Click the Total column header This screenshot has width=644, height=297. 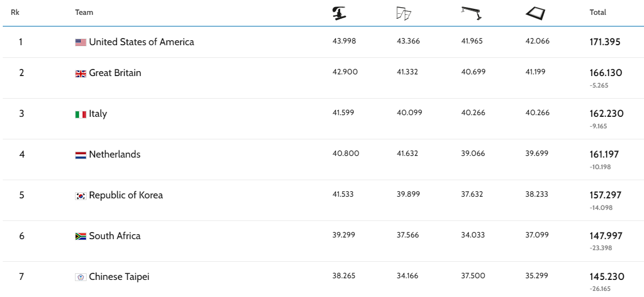tap(598, 12)
